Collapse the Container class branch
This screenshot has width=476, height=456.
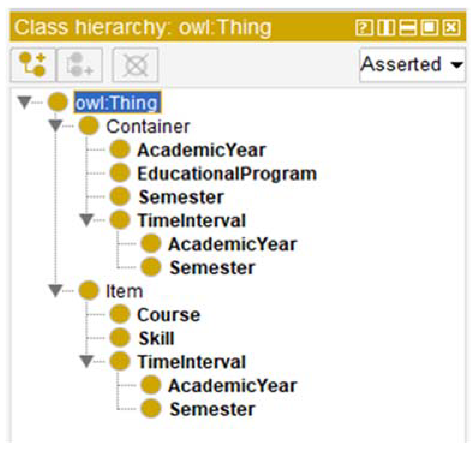56,125
